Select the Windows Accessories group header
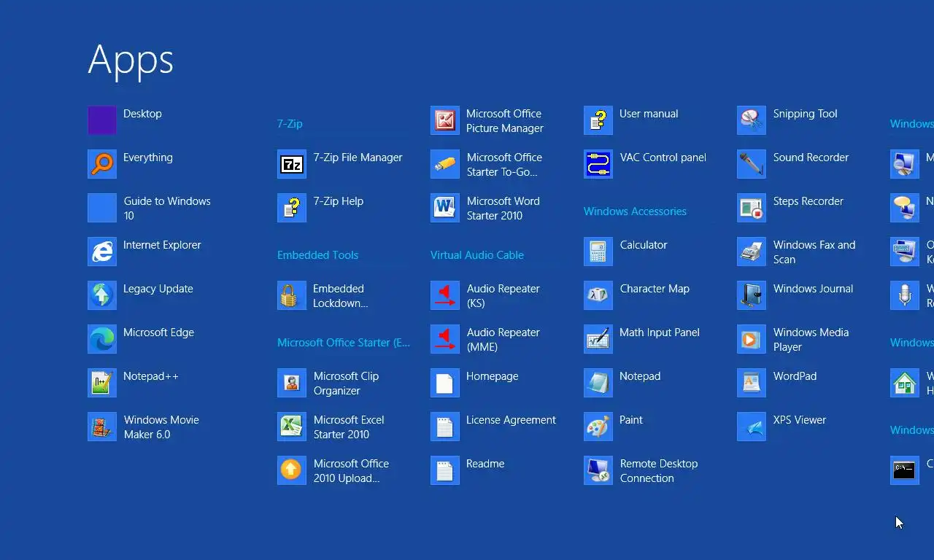Image resolution: width=934 pixels, height=560 pixels. 635,211
